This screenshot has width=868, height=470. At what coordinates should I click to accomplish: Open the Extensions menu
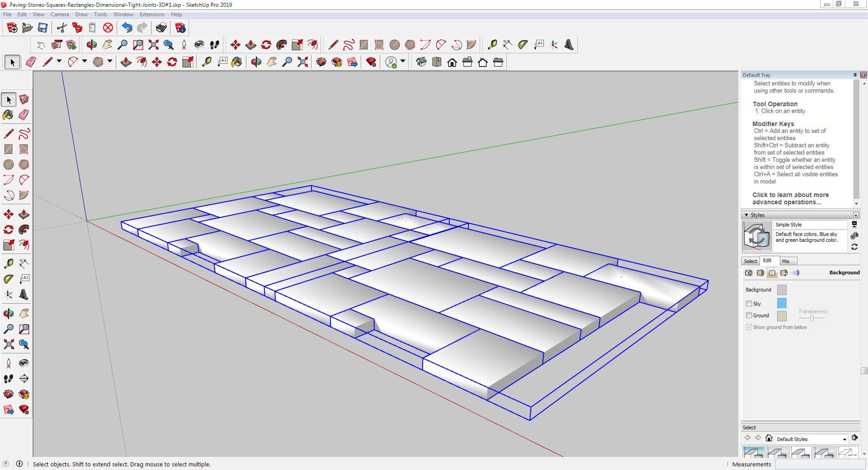(152, 14)
